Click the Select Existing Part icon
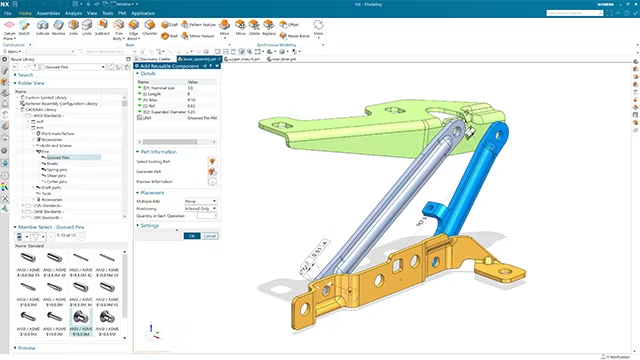This screenshot has width=640, height=360. 212,162
